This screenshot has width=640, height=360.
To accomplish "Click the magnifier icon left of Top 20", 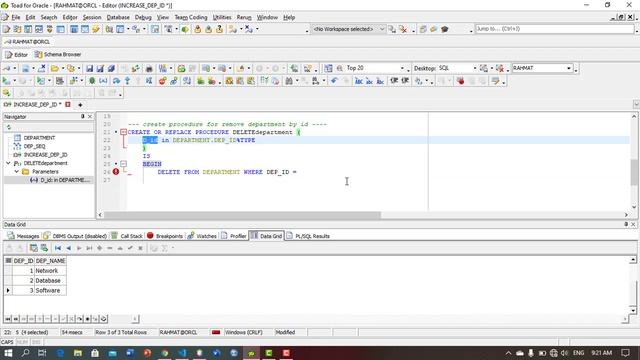I will [339, 68].
